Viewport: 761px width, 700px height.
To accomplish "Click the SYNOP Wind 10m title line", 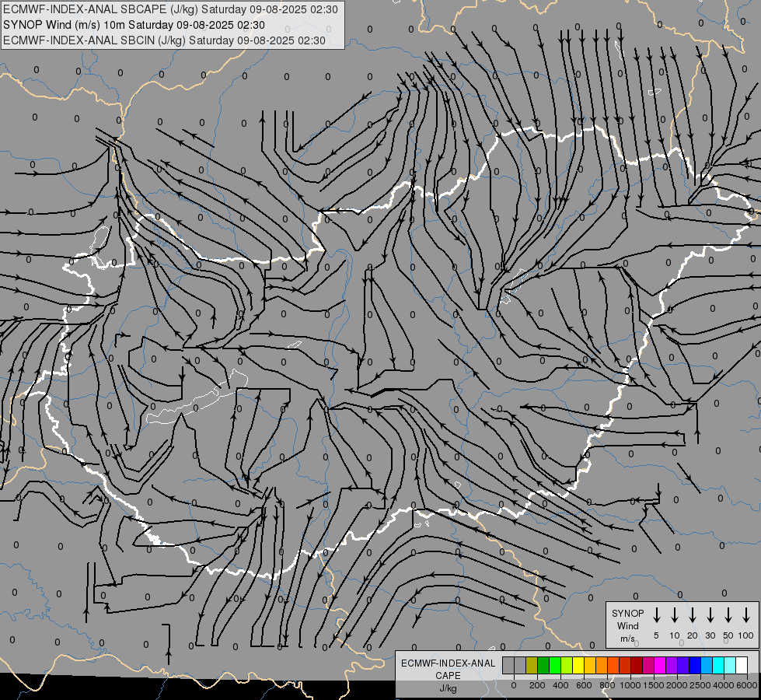I will [x=134, y=25].
